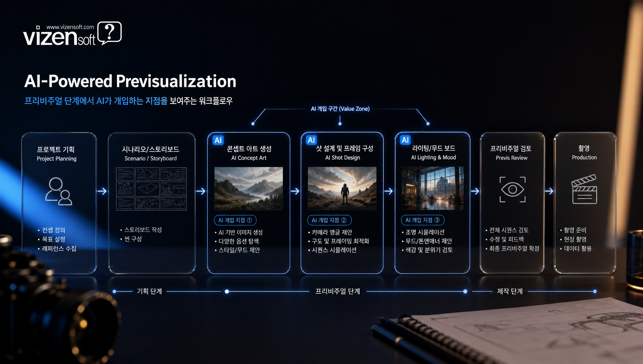Click the Project Planning people icon
Image resolution: width=643 pixels, height=364 pixels.
(59, 191)
